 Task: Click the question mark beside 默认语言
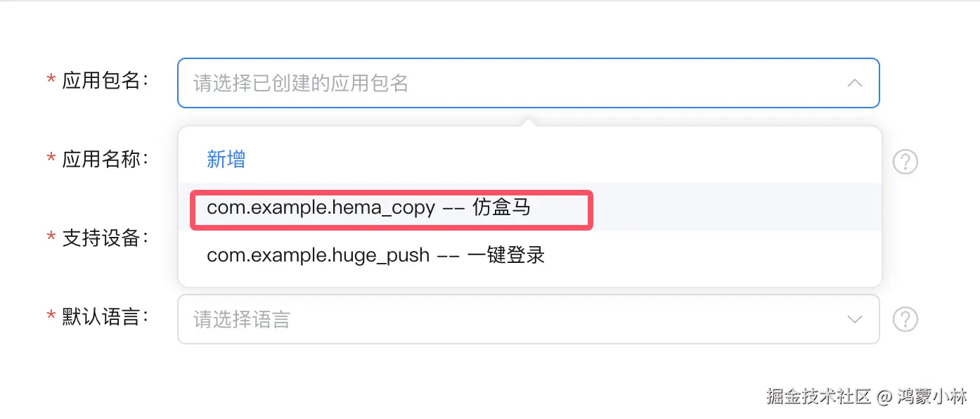coord(905,319)
